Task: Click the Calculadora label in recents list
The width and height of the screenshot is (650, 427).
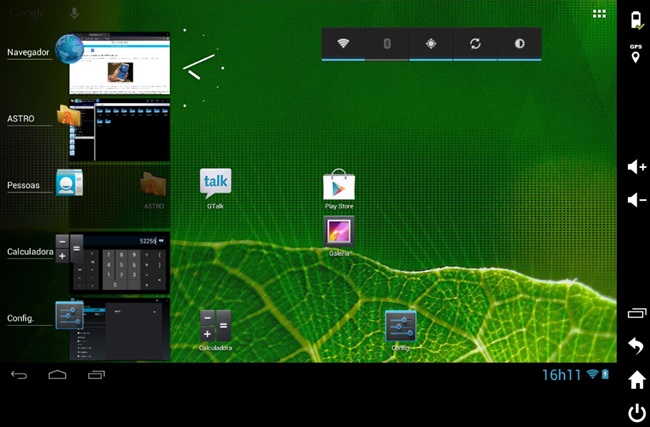Action: point(30,252)
